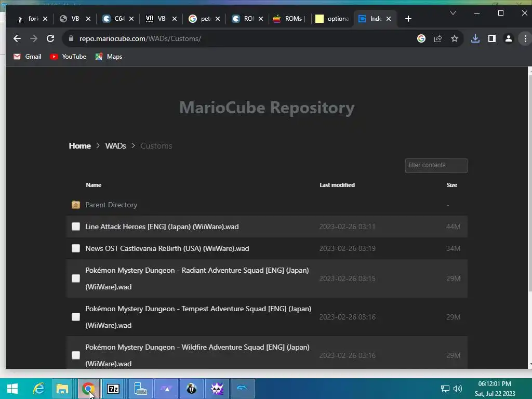Open the Parent Directory link
This screenshot has height=399, width=532.
tap(111, 205)
